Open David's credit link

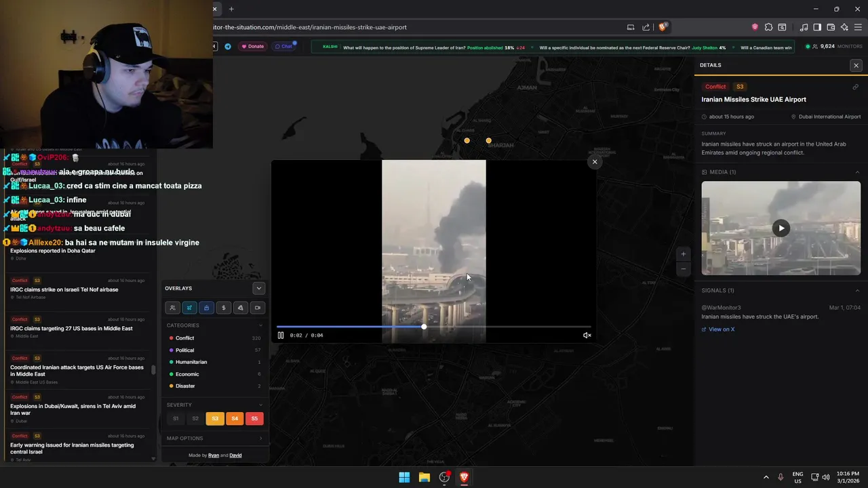[x=235, y=455]
